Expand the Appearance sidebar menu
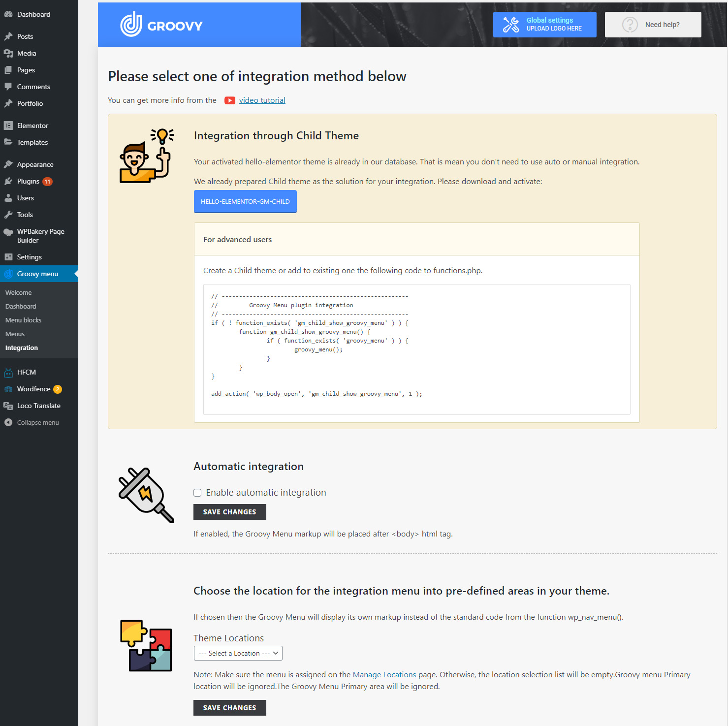 (x=34, y=164)
